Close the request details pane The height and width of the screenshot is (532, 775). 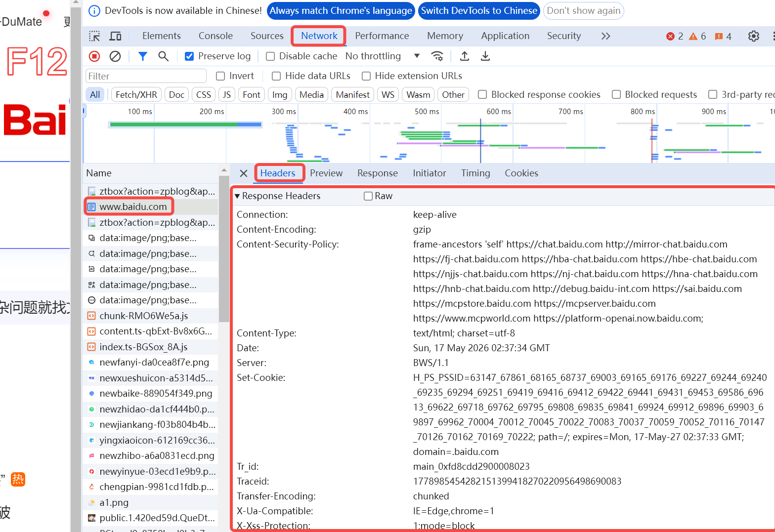point(243,173)
